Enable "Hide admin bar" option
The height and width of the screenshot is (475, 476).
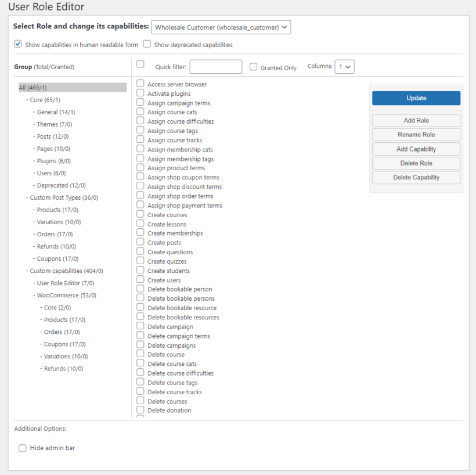click(22, 448)
